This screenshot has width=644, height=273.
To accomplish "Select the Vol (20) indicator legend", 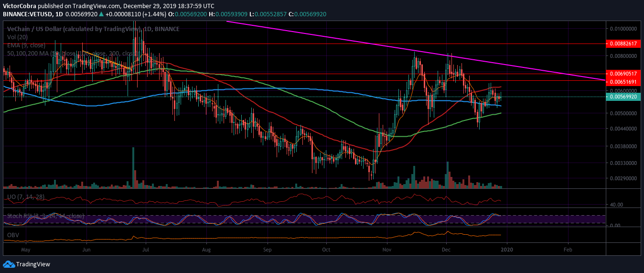I will click(x=18, y=37).
